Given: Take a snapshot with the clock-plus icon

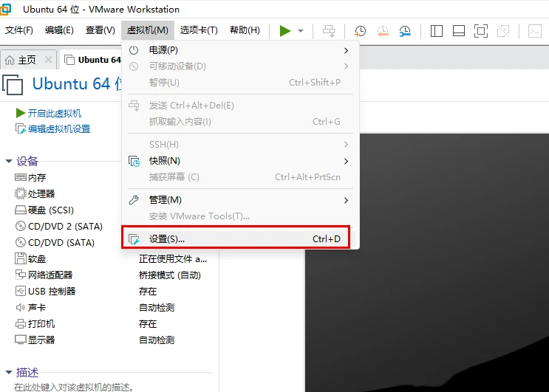Looking at the screenshot, I should coord(360,31).
